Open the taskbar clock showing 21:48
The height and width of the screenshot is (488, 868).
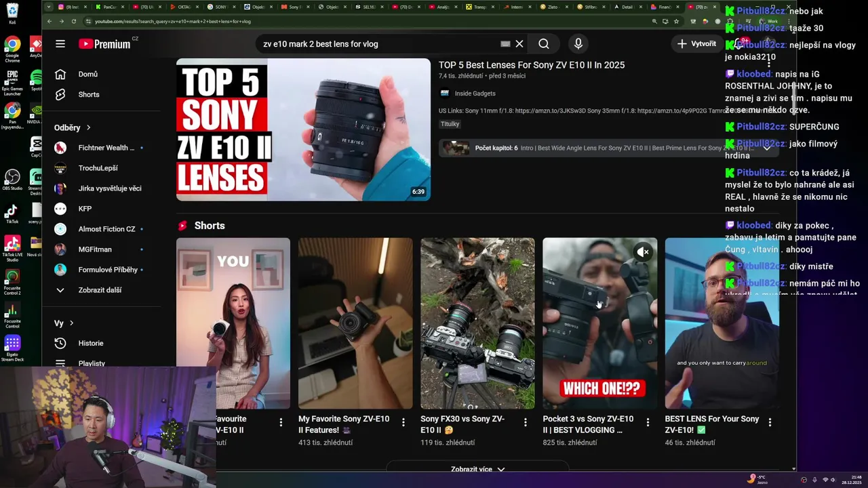[x=852, y=479]
